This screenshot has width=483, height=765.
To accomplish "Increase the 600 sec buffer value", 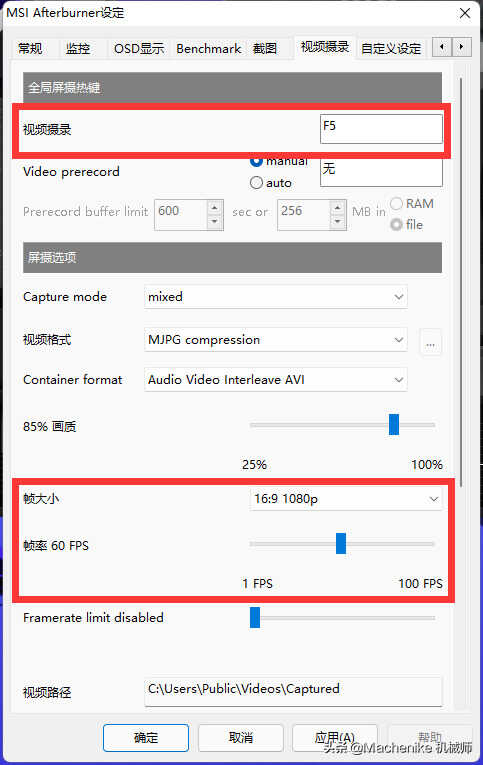I will 215,207.
